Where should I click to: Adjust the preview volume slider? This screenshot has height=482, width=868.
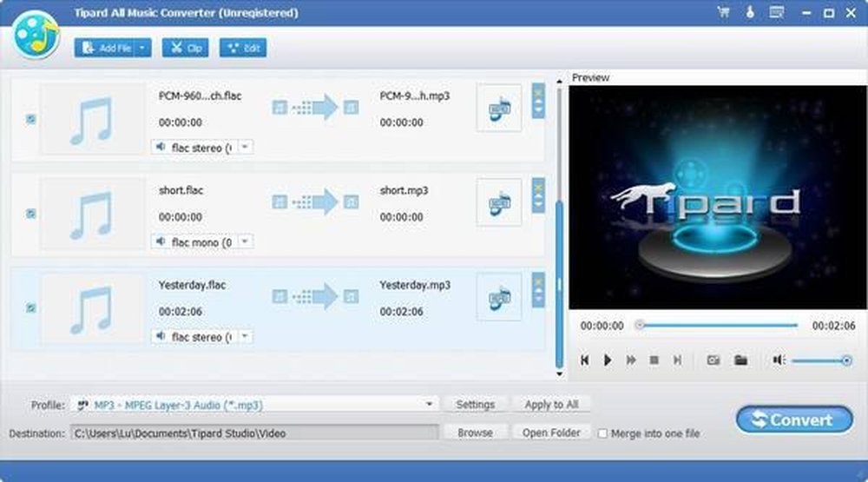coord(822,360)
